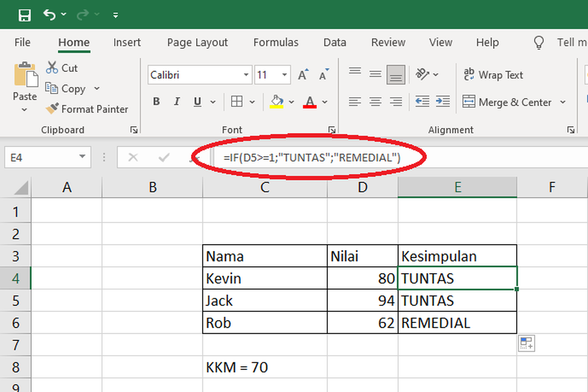This screenshot has width=588, height=392.
Task: Open the fill color dropdown arrow
Action: pos(292,101)
